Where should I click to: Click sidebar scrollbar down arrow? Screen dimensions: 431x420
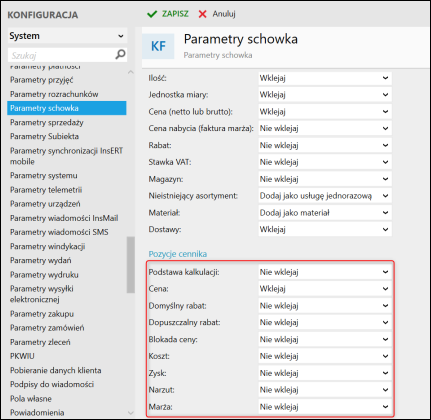(131, 413)
